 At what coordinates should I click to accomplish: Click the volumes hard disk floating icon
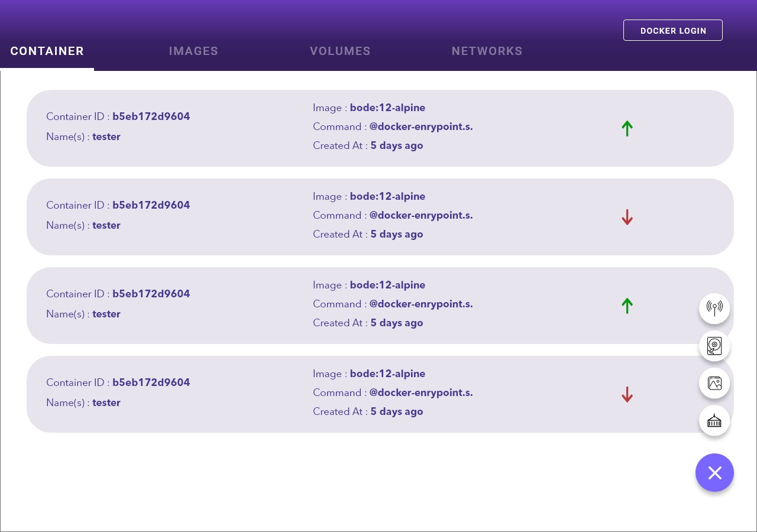tap(714, 346)
